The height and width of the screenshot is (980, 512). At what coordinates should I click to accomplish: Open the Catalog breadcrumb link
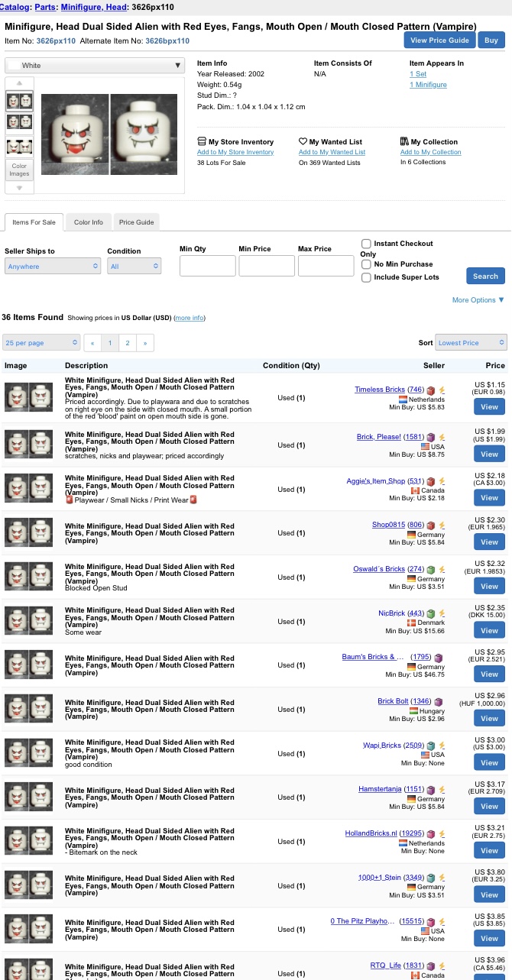point(15,7)
